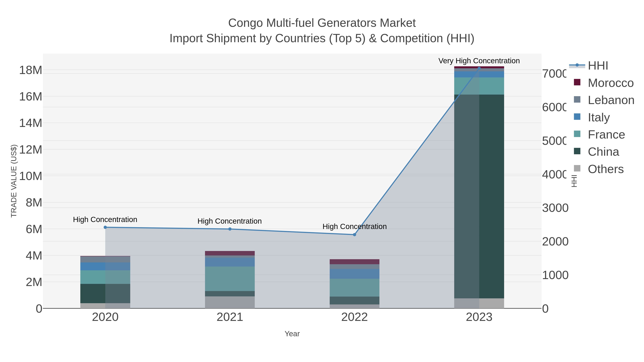This screenshot has height=362, width=644.
Task: Click the 2023 x-axis tick label
Action: (x=479, y=317)
